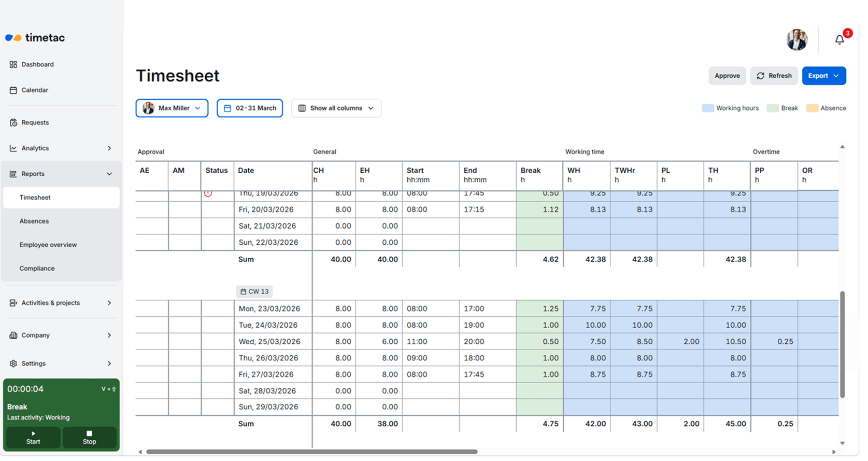Click the Export button
The width and height of the screenshot is (868, 461).
[824, 76]
